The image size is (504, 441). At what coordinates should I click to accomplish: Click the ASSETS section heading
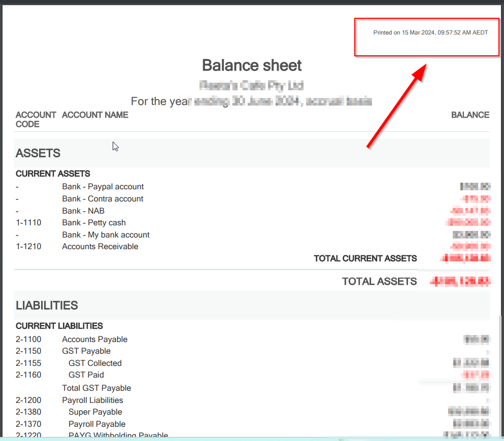[38, 153]
